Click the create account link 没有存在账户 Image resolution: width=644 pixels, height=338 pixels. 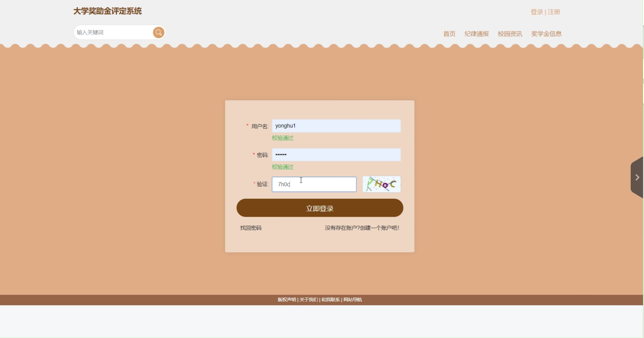362,228
